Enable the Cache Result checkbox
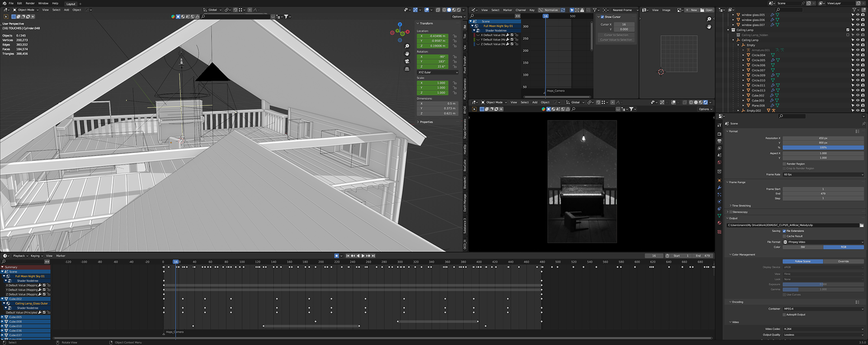This screenshot has height=345, width=868. 784,236
